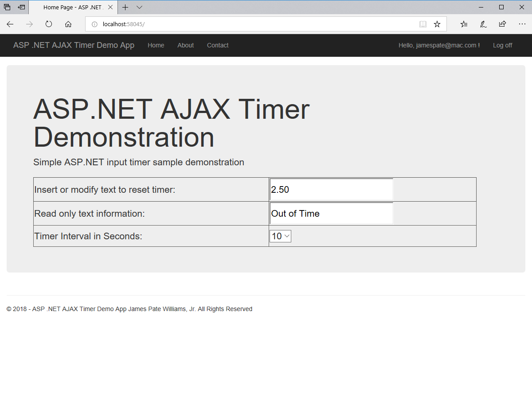Open Timer Interval seconds dropdown
Image resolution: width=532 pixels, height=413 pixels.
pyautogui.click(x=280, y=236)
